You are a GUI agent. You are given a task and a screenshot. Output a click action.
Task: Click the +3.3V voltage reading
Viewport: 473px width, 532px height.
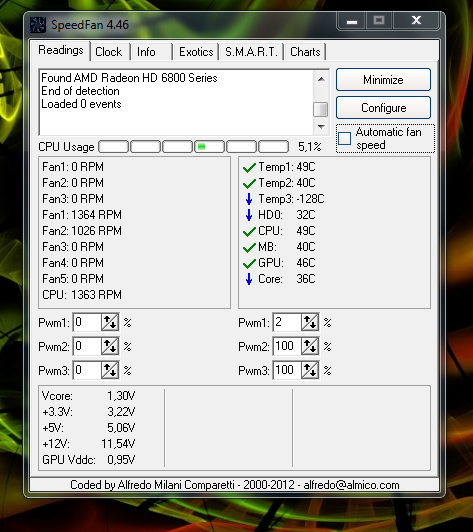pyautogui.click(x=88, y=412)
